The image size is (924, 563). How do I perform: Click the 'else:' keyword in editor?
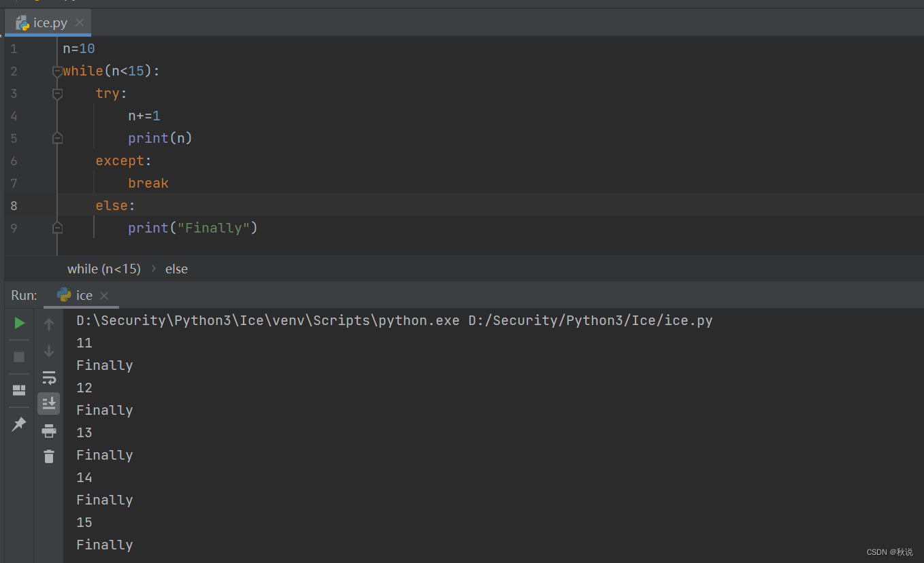[116, 205]
